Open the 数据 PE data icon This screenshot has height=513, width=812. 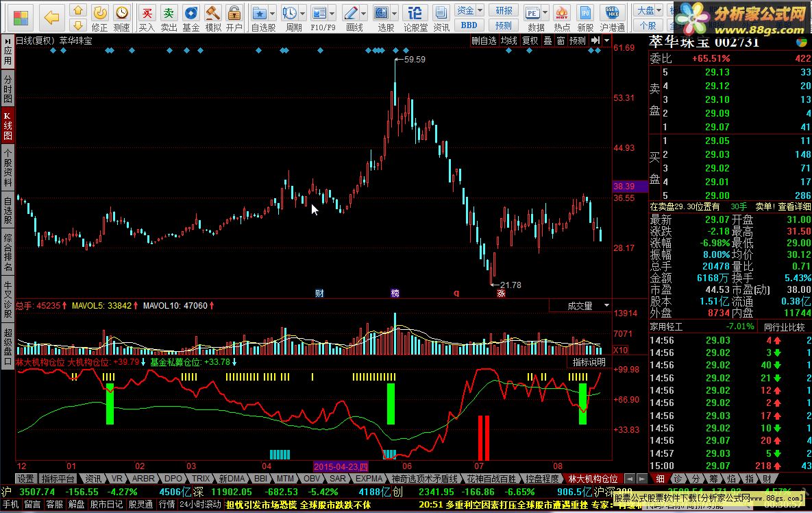tap(533, 18)
